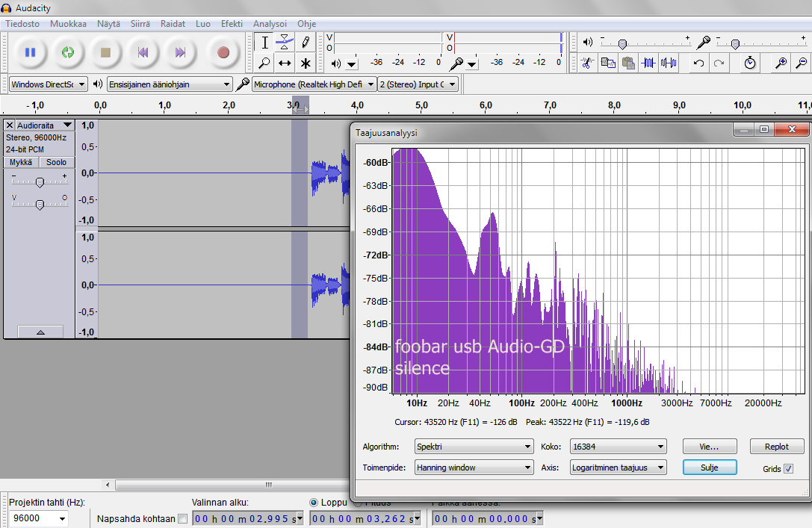Open Microphone (Realtek) input device dropdown
The width and height of the screenshot is (812, 528).
(314, 84)
